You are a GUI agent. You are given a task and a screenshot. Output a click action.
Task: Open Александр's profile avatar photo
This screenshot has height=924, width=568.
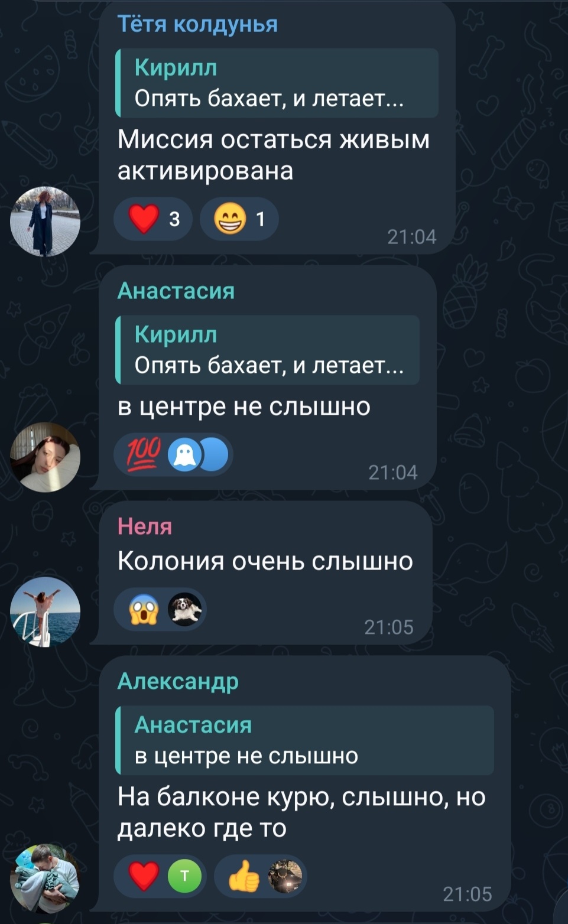coord(45,878)
